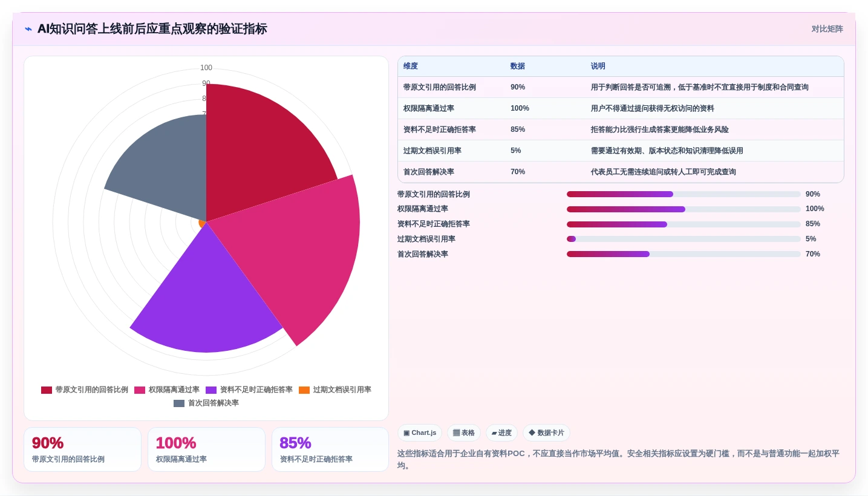Click the diamond icon in 数据卡片 chip
The image size is (868, 496).
(x=532, y=433)
